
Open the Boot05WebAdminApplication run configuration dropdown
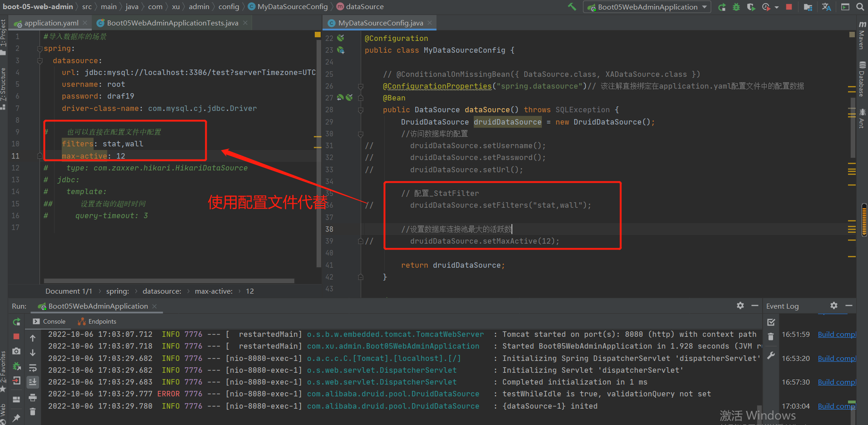(647, 7)
